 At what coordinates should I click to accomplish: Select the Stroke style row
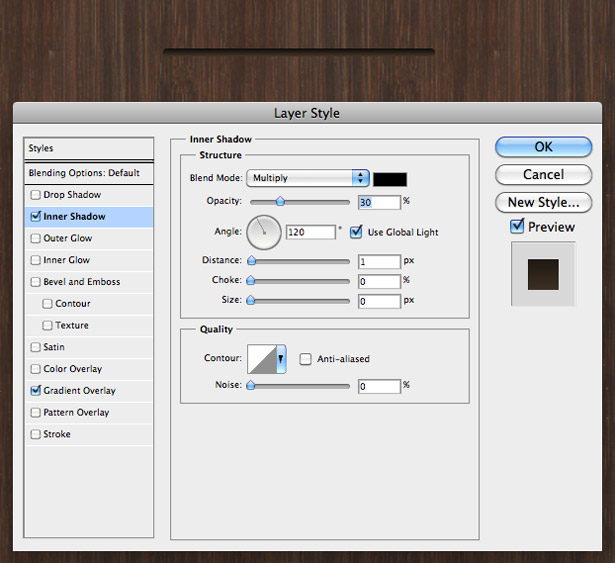(89, 434)
